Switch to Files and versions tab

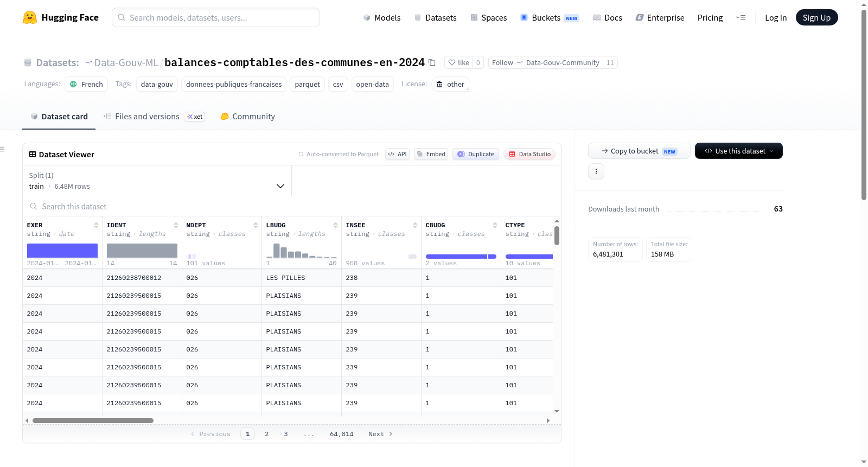point(154,116)
